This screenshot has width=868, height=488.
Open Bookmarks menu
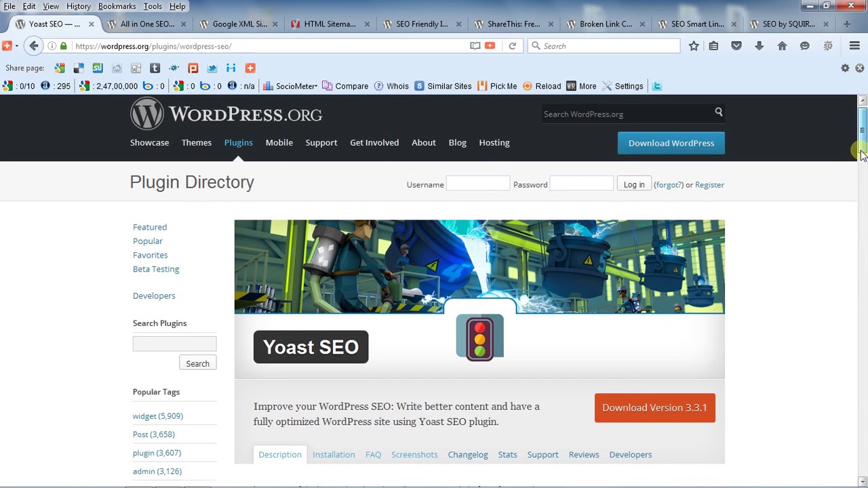(117, 6)
